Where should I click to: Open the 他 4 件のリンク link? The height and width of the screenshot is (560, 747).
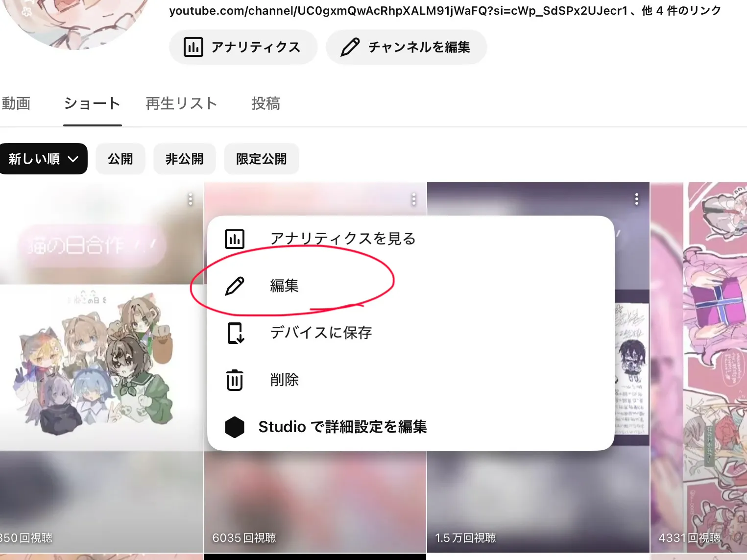pos(681,11)
